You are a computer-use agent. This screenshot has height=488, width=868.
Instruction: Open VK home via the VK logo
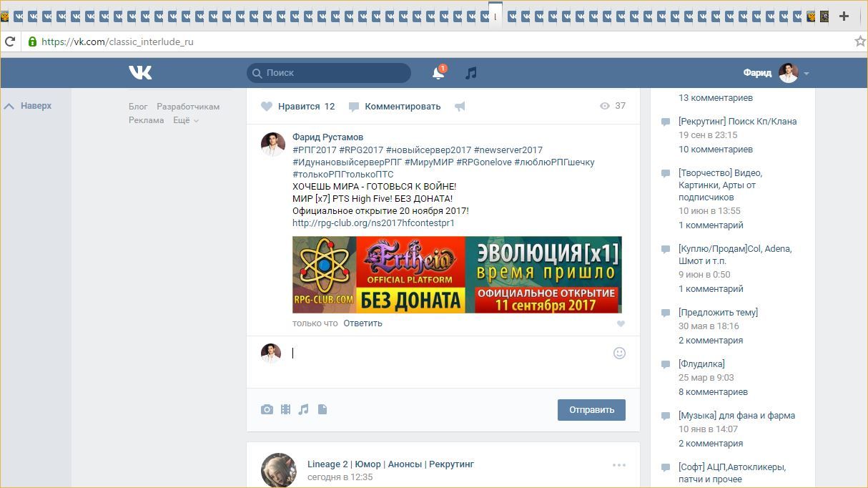pos(140,72)
